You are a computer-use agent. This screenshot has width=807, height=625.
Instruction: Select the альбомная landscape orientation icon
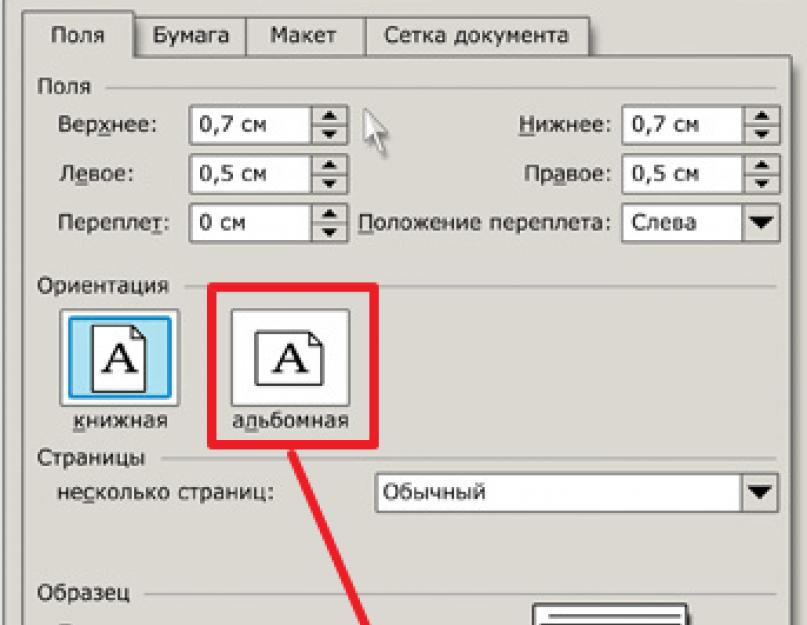pyautogui.click(x=290, y=358)
